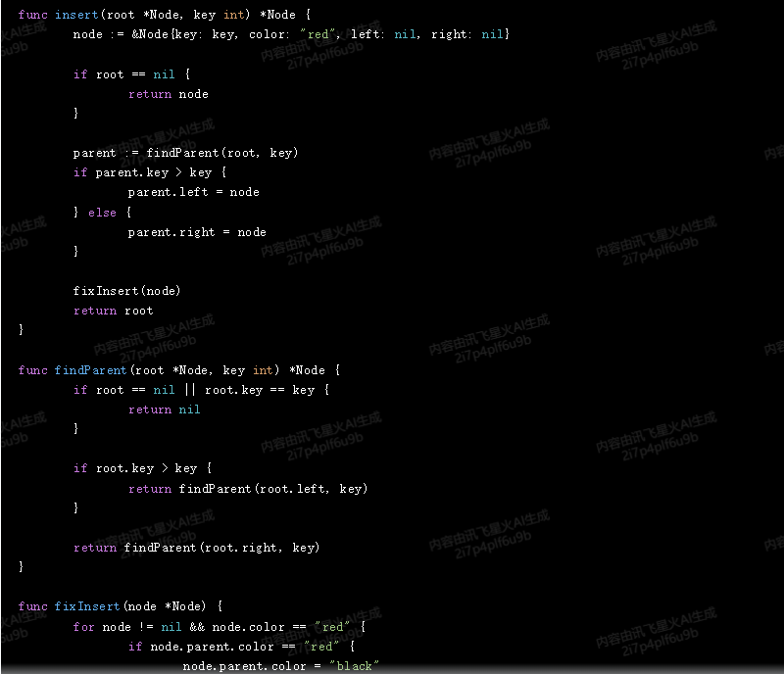Click the 'else' keyword

(x=102, y=212)
